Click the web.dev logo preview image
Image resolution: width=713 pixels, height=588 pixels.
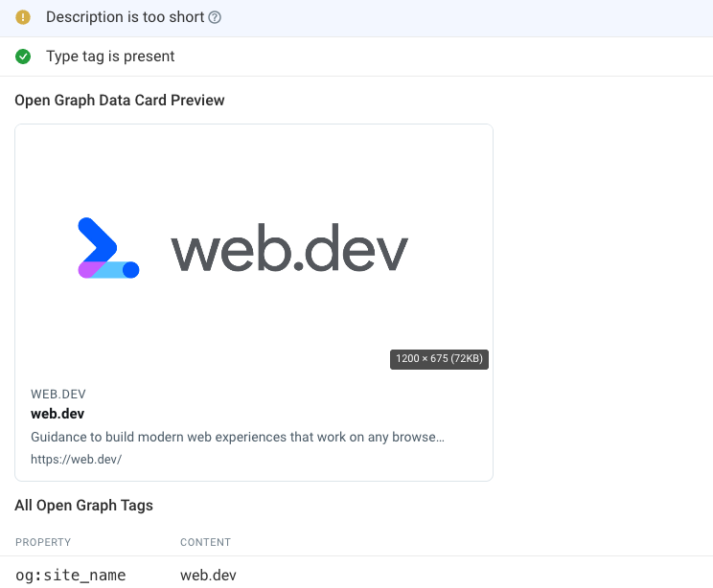pos(254,249)
